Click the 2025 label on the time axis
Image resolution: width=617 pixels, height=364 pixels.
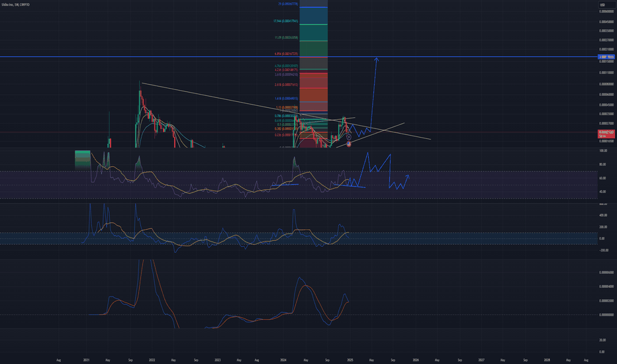(x=350, y=360)
